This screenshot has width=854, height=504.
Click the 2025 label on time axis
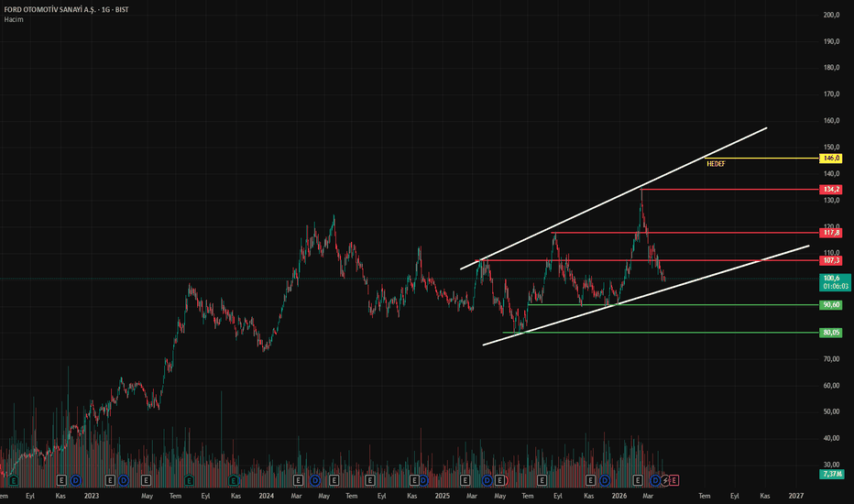pos(443,496)
